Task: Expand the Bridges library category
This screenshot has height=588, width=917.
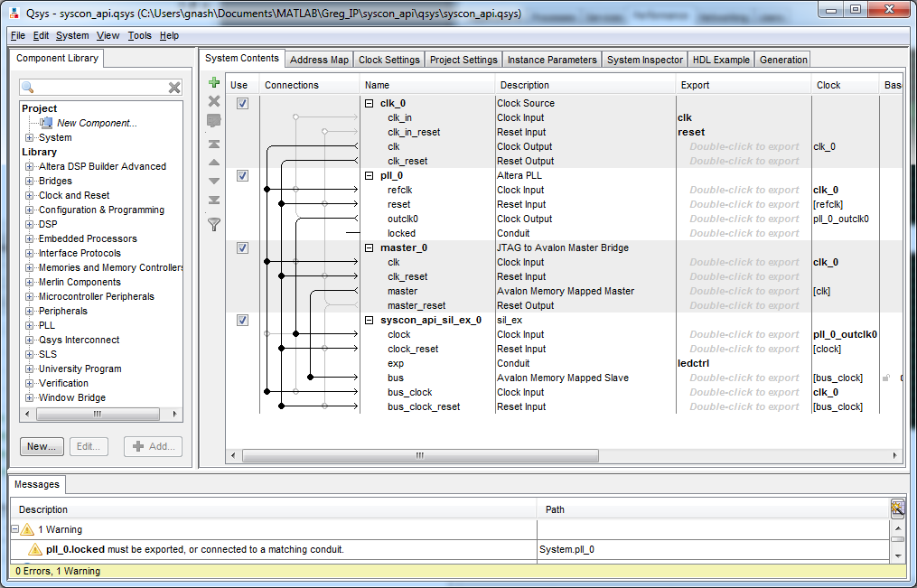Action: pyautogui.click(x=30, y=182)
